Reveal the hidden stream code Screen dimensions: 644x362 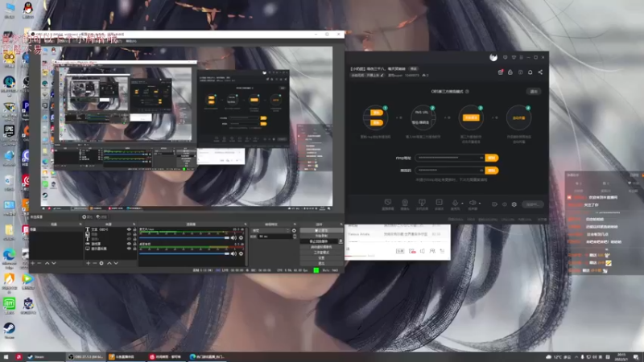[481, 171]
